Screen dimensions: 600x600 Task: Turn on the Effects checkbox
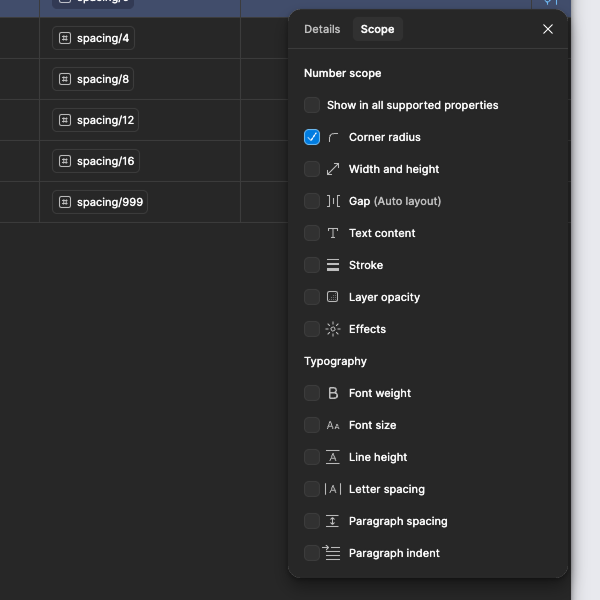point(312,329)
